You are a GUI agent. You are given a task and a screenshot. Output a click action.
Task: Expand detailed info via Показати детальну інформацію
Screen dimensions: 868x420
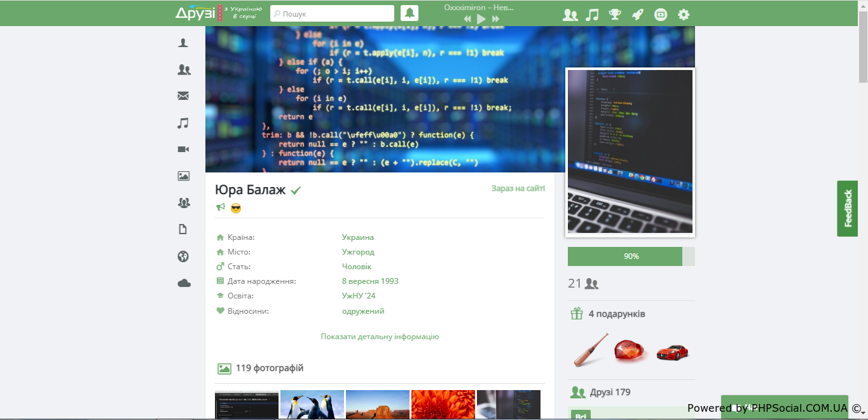(x=380, y=337)
